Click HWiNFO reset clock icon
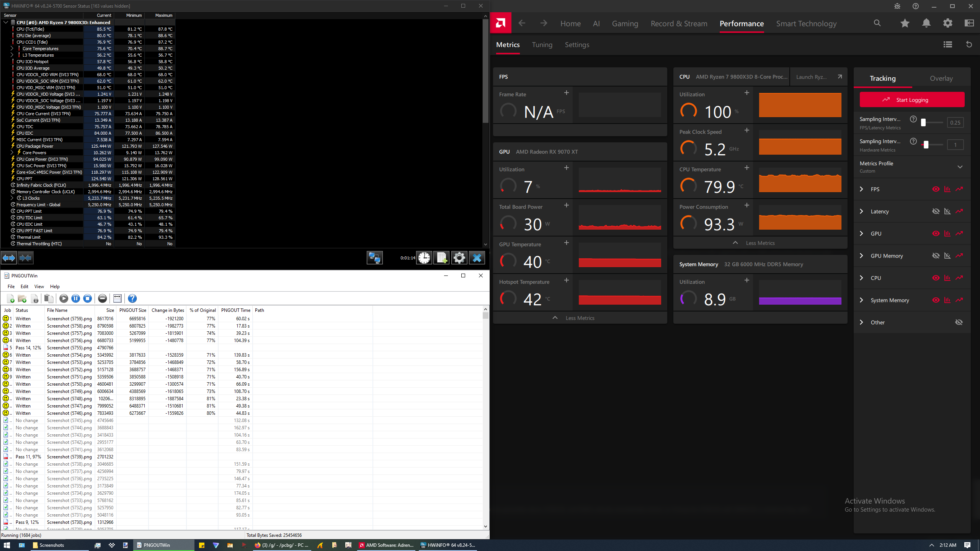The height and width of the screenshot is (551, 980). point(424,258)
